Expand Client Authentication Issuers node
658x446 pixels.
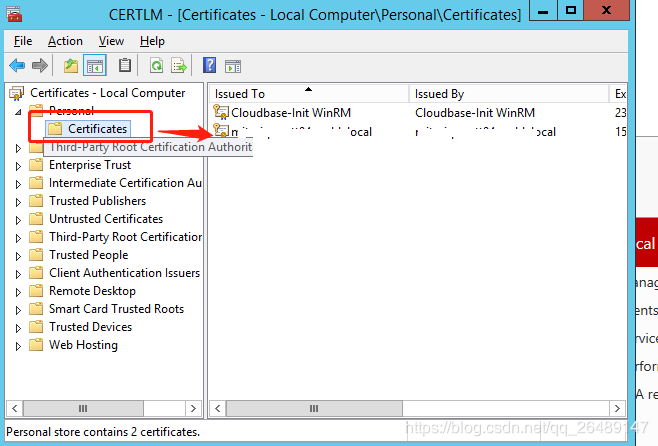pos(18,274)
